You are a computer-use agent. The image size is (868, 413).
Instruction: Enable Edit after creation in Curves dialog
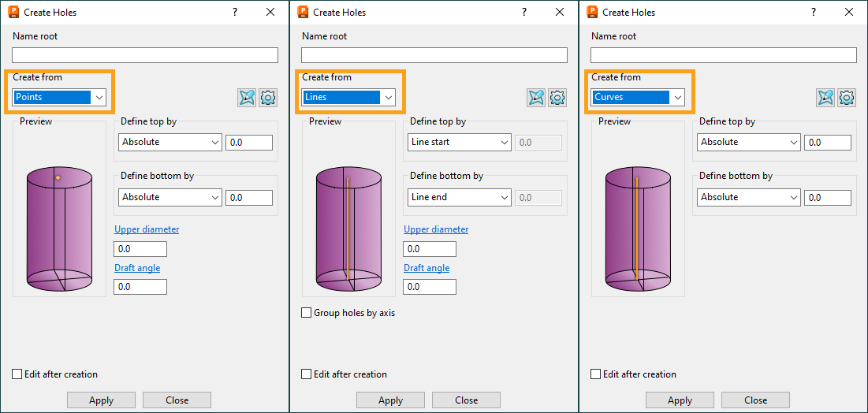pyautogui.click(x=596, y=374)
